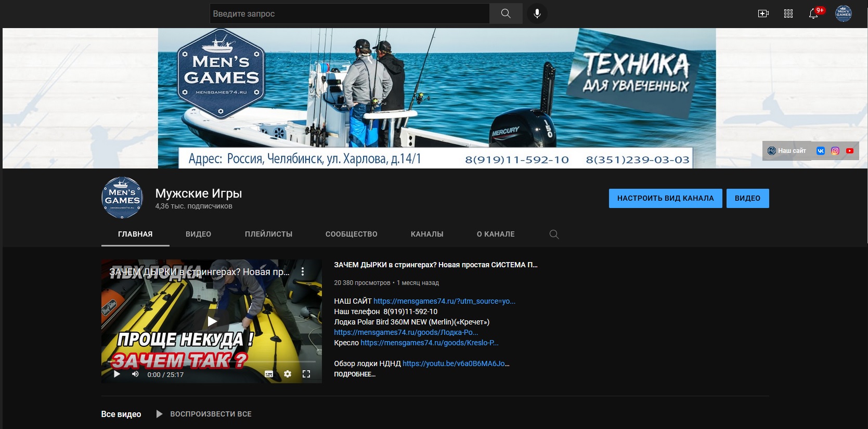Open YouTube link icon in banner
Image resolution: width=868 pixels, height=429 pixels.
(850, 151)
